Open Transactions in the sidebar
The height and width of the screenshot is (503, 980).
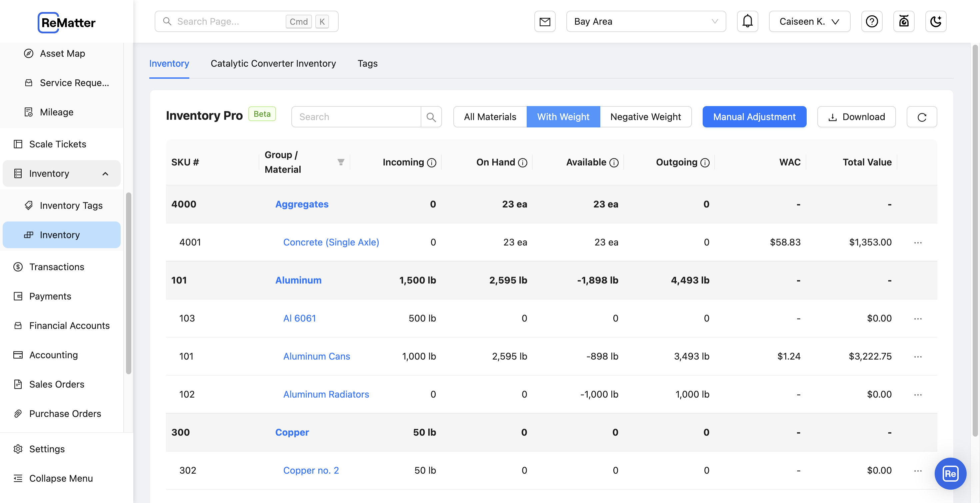click(62, 267)
